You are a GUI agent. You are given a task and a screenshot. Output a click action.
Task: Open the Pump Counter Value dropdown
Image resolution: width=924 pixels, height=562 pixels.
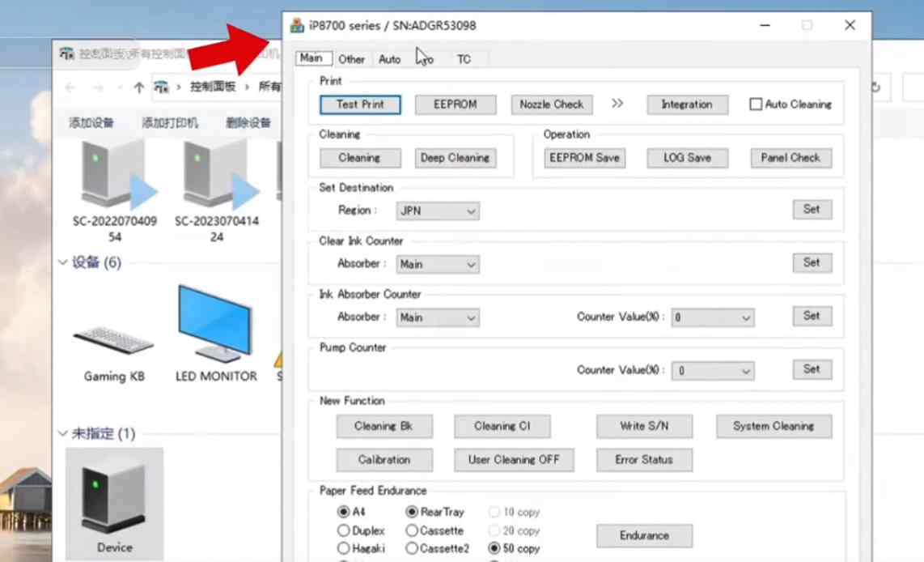coord(713,371)
